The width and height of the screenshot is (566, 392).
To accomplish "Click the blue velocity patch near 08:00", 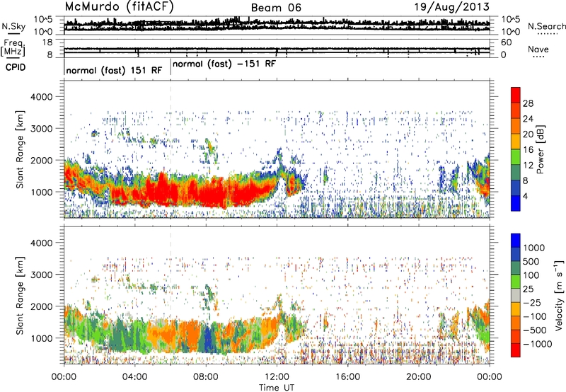I will (207, 340).
